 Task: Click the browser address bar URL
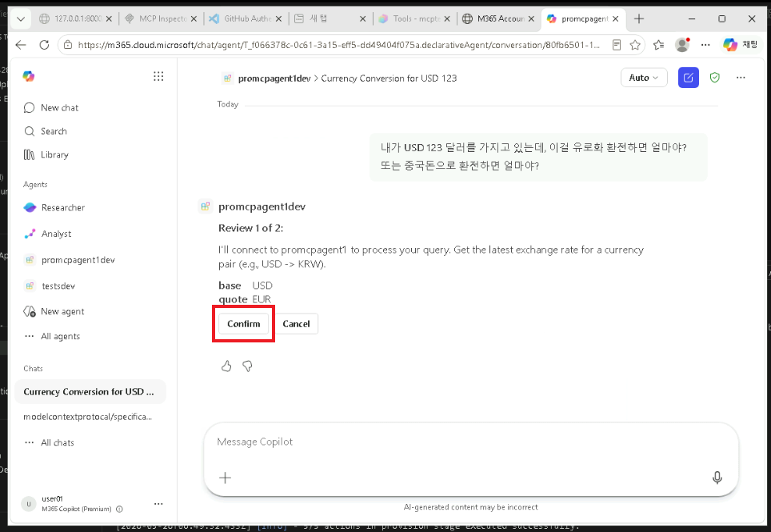tap(339, 45)
